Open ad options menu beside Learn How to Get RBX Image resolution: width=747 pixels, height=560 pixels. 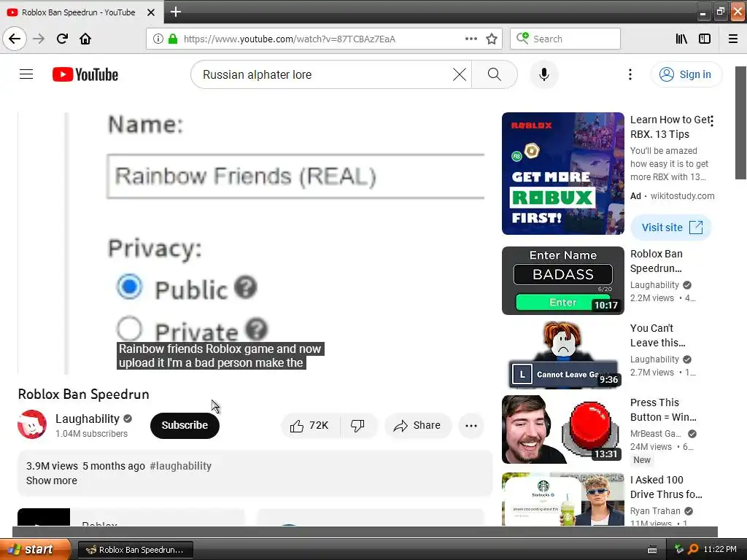pyautogui.click(x=712, y=121)
